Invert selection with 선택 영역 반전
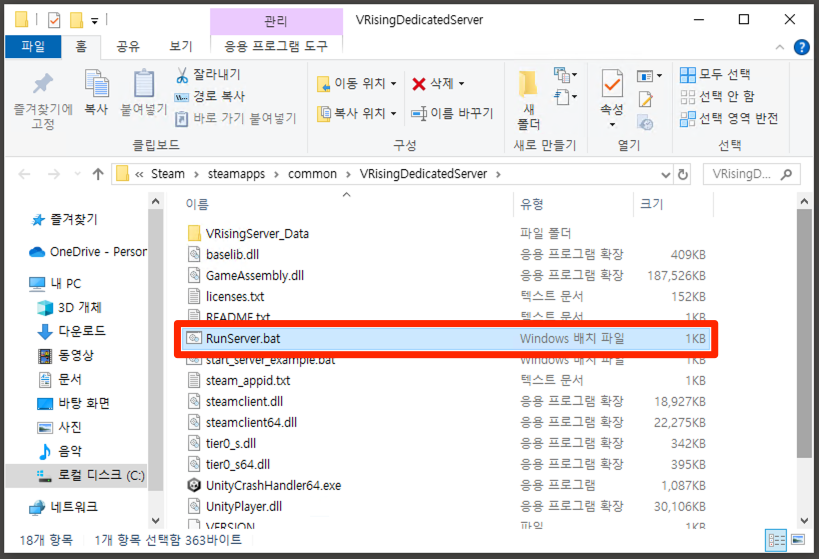The width and height of the screenshot is (819, 559). [729, 119]
